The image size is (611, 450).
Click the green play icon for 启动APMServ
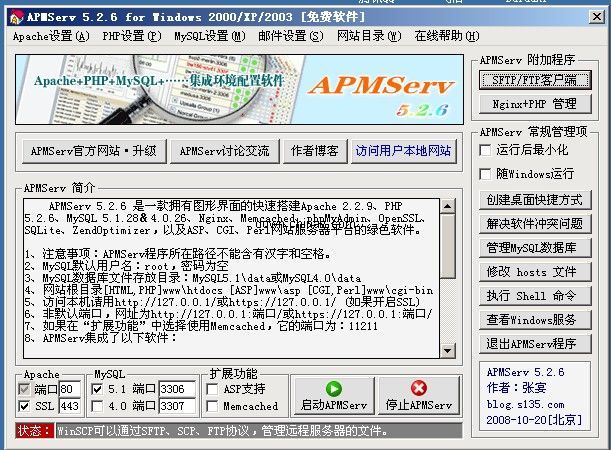pos(334,388)
